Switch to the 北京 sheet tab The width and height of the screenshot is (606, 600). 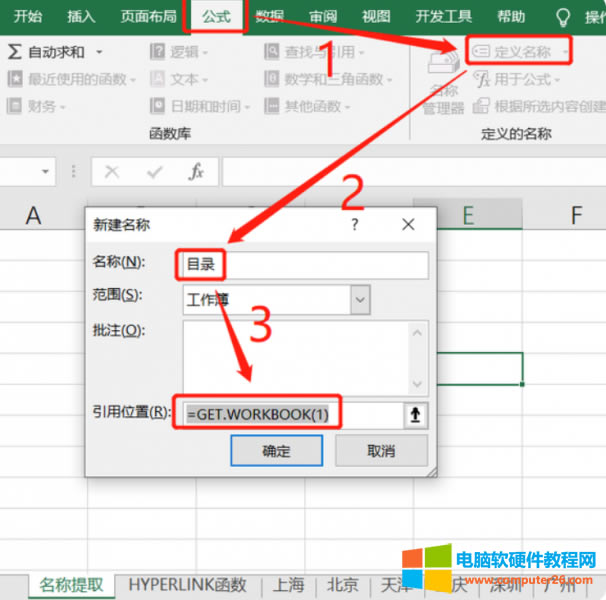tap(342, 585)
